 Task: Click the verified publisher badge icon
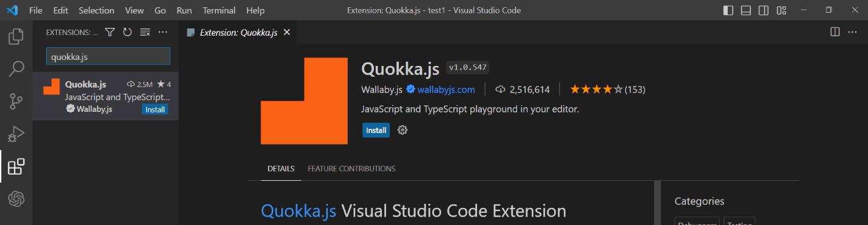point(411,90)
